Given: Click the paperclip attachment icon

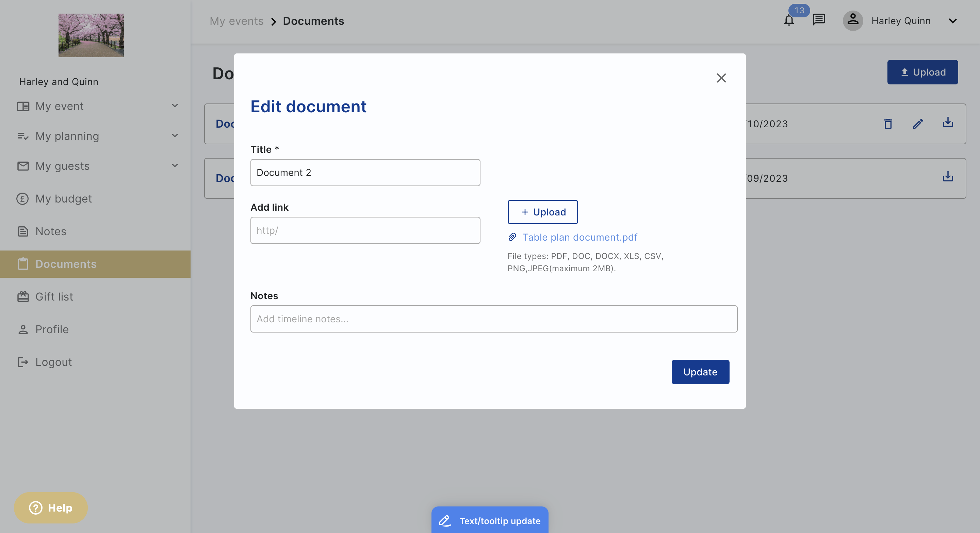Looking at the screenshot, I should click(512, 237).
